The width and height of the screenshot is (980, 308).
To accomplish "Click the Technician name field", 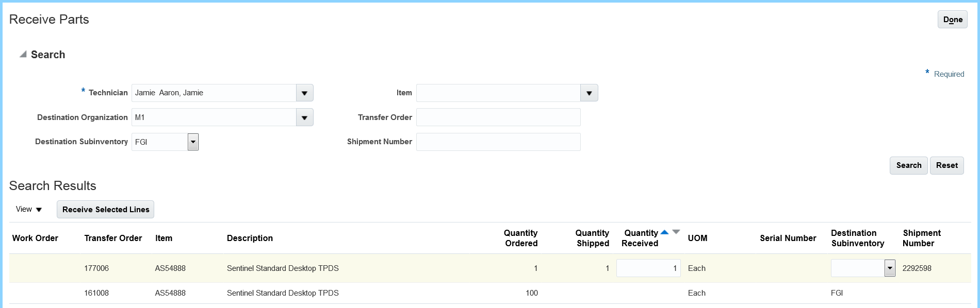I will (x=214, y=93).
